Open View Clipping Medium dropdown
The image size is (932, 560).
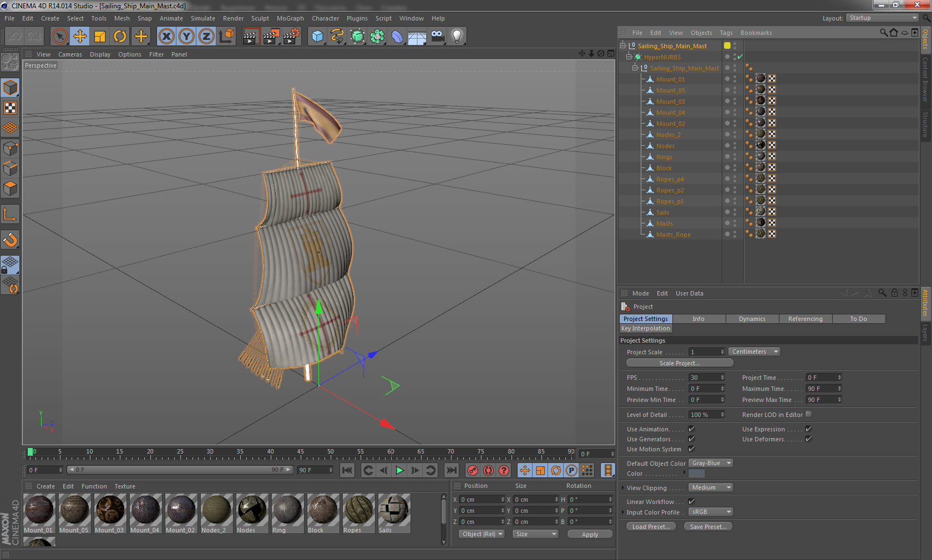click(x=711, y=487)
